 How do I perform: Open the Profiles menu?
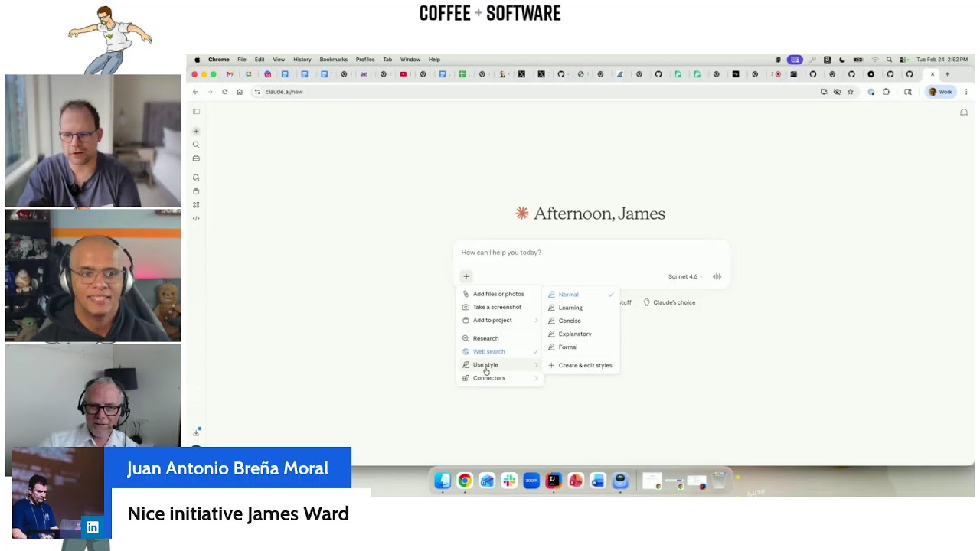[x=365, y=59]
